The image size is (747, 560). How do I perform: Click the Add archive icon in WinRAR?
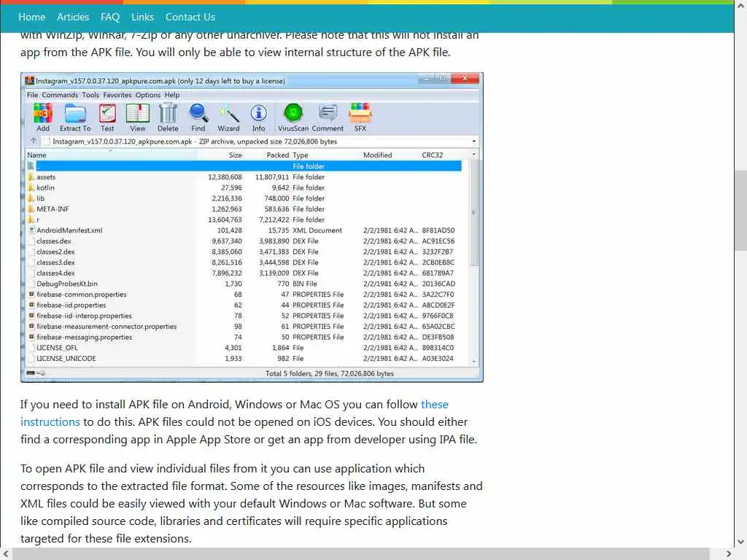click(43, 117)
